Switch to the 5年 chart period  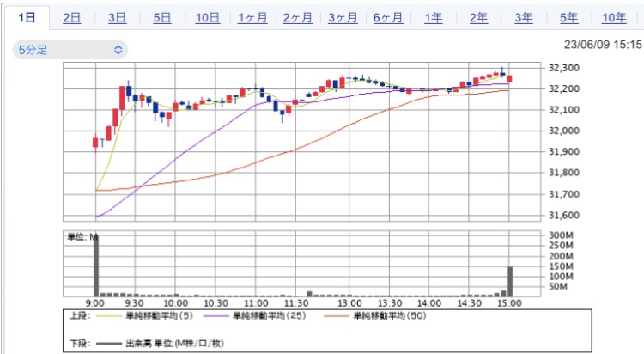pos(568,18)
